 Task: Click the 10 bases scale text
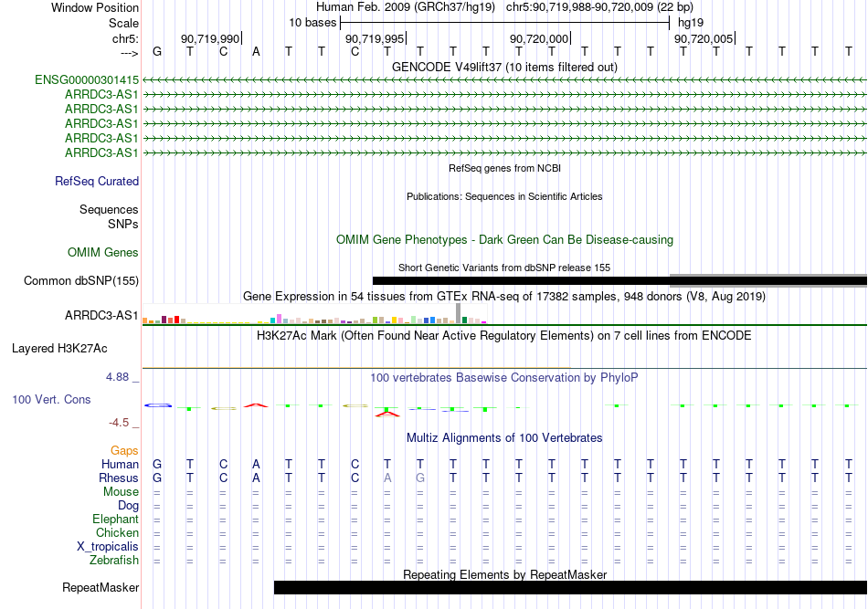[312, 23]
